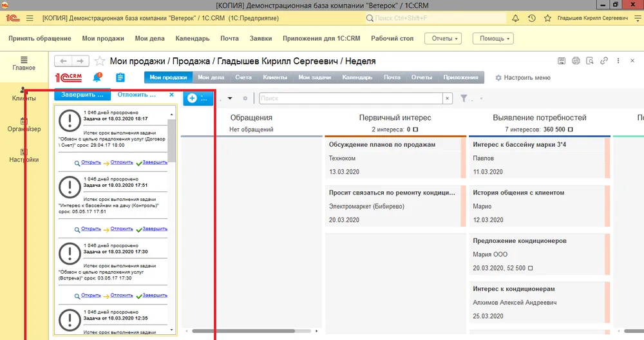
Task: Open the print preview magnifier icon
Action: 590,61
